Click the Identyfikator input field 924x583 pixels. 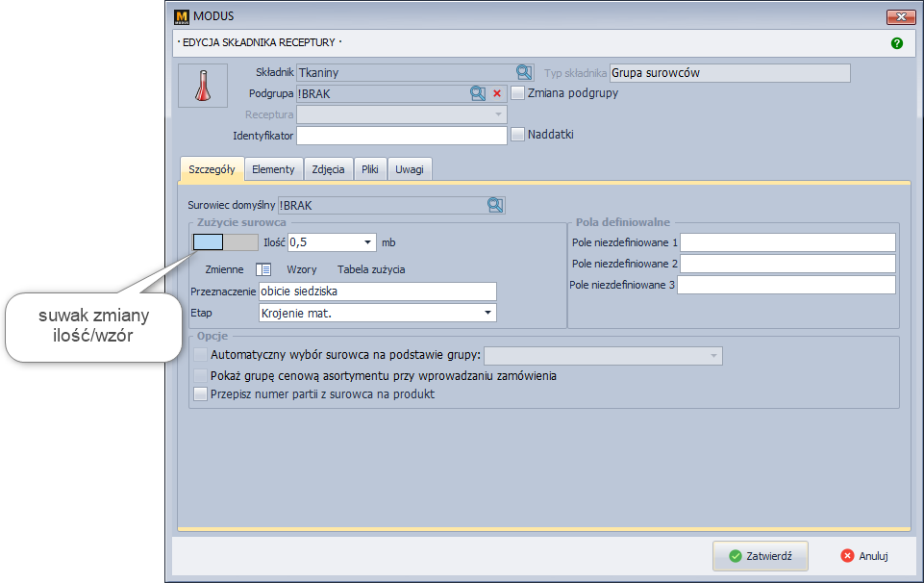coord(401,136)
